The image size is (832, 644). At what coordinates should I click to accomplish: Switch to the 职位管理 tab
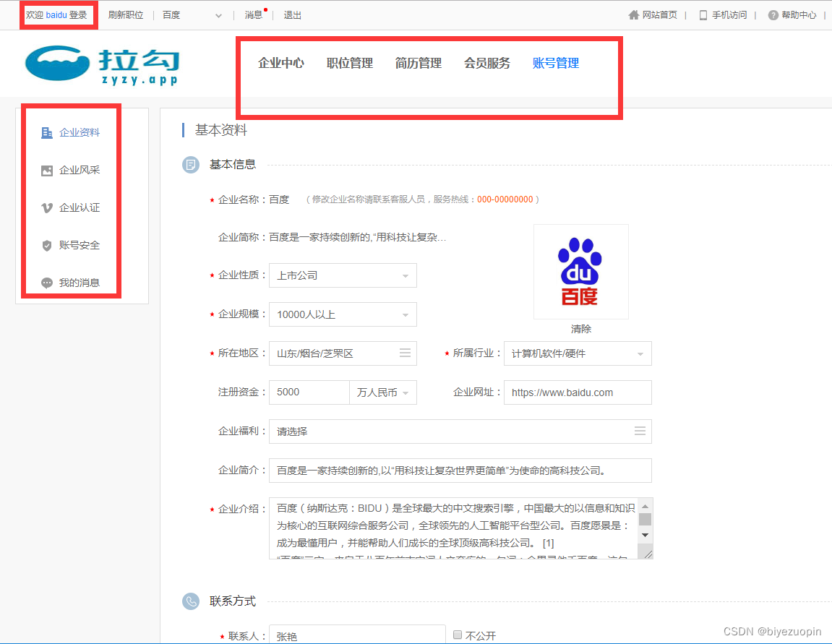[x=350, y=63]
